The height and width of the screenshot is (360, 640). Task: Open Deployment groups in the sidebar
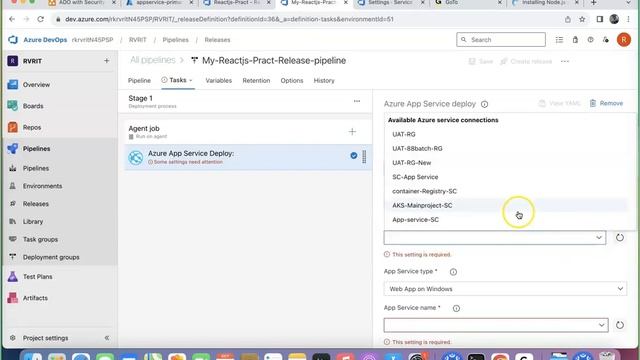pyautogui.click(x=51, y=257)
